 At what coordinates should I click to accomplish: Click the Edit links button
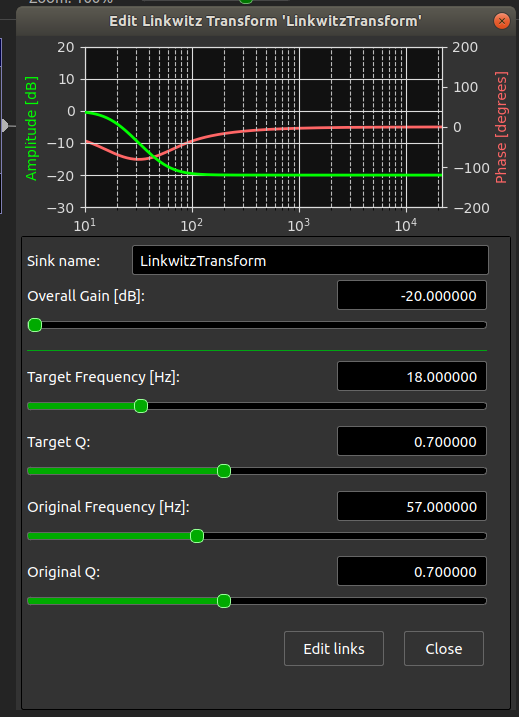pyautogui.click(x=333, y=648)
